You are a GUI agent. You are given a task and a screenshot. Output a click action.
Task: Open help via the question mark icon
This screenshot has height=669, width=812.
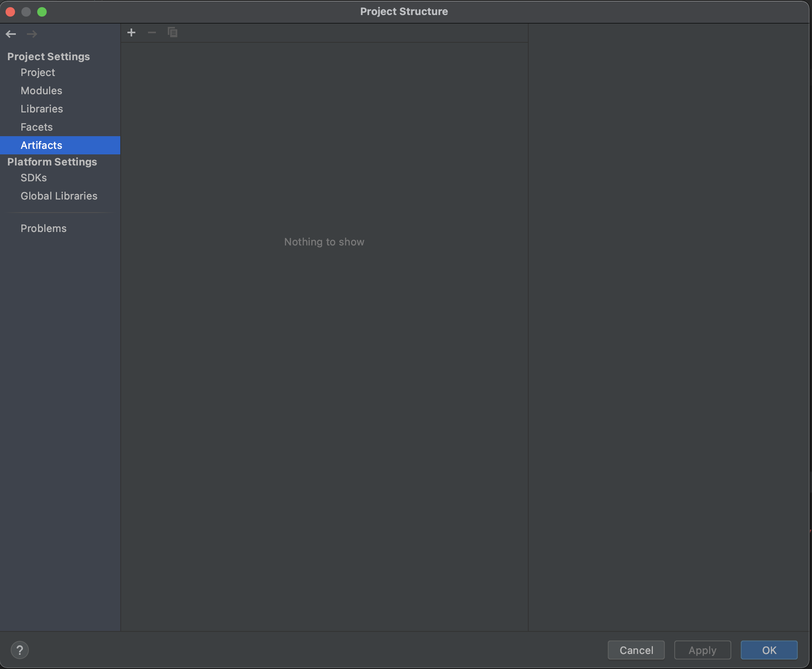coord(19,650)
